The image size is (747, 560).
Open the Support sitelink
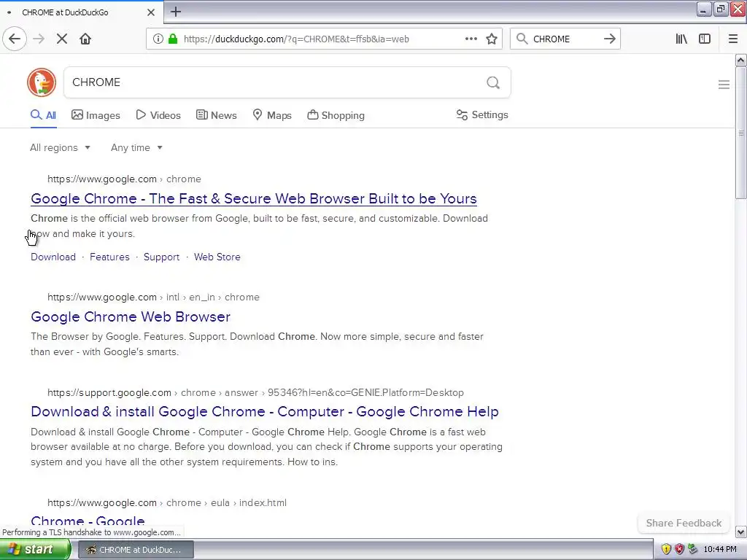coord(161,257)
